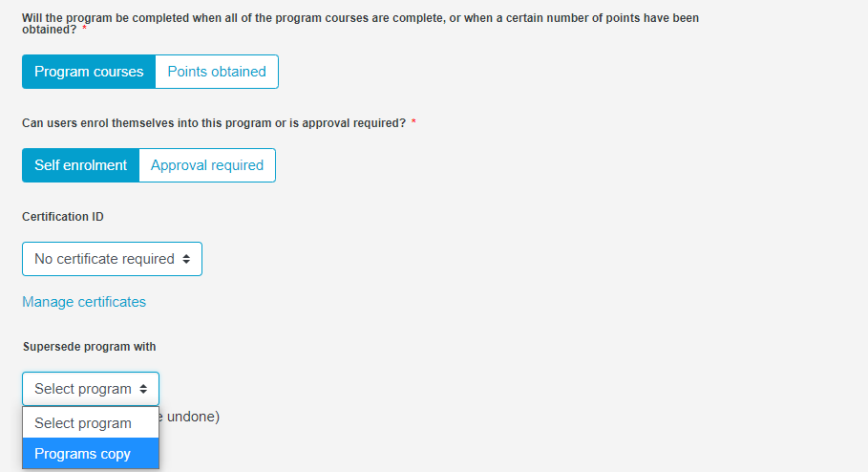Click red required asterisk after completion question
The image size is (868, 472).
click(x=84, y=30)
